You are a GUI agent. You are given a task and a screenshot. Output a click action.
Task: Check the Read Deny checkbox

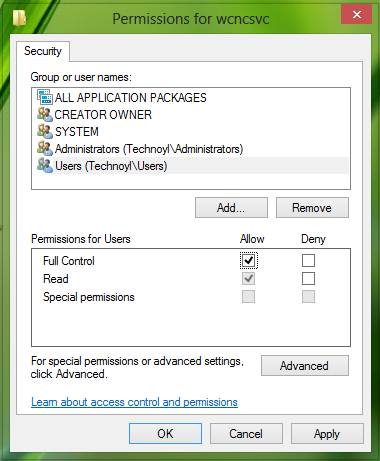(x=308, y=278)
